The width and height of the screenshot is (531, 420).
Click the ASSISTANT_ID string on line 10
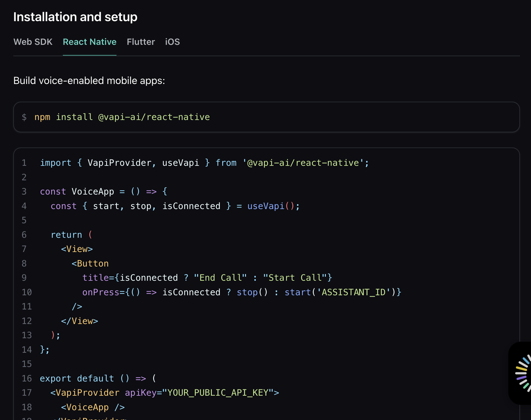point(354,292)
